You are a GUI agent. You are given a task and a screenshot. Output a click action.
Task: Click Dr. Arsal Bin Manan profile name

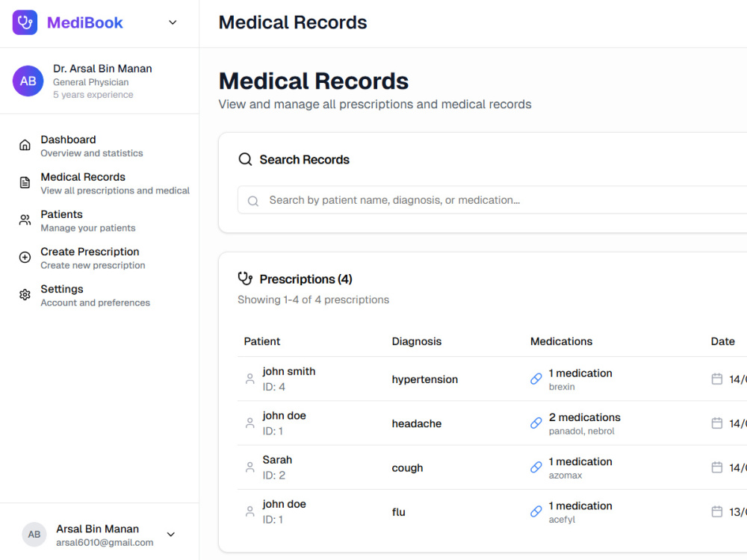[102, 69]
